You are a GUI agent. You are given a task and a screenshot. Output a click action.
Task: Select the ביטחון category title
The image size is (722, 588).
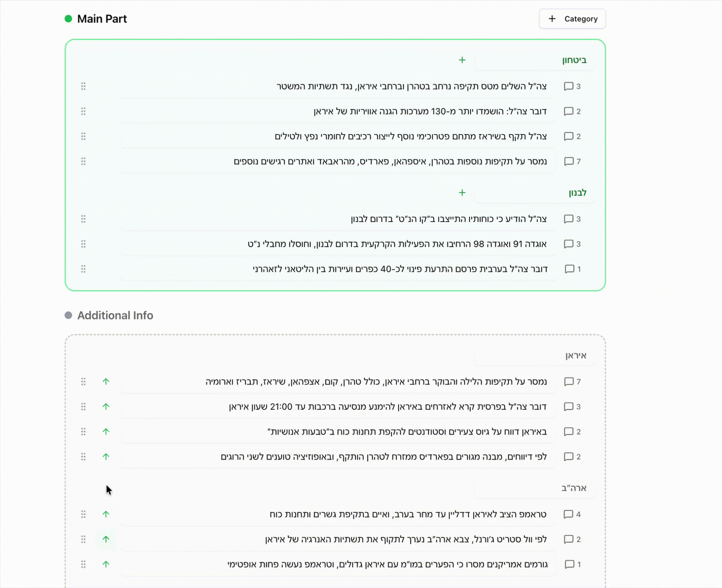click(x=574, y=60)
